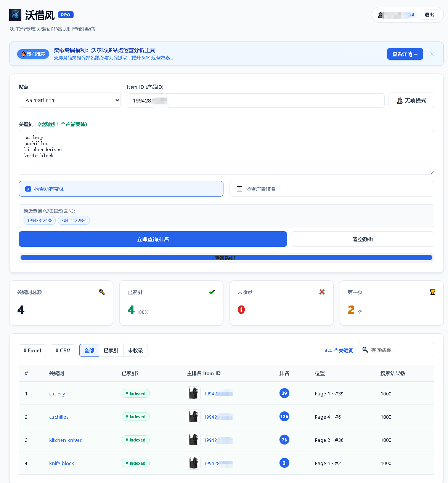Click the 关键词 column header
Screen dimensions: 448x483
pos(56,373)
